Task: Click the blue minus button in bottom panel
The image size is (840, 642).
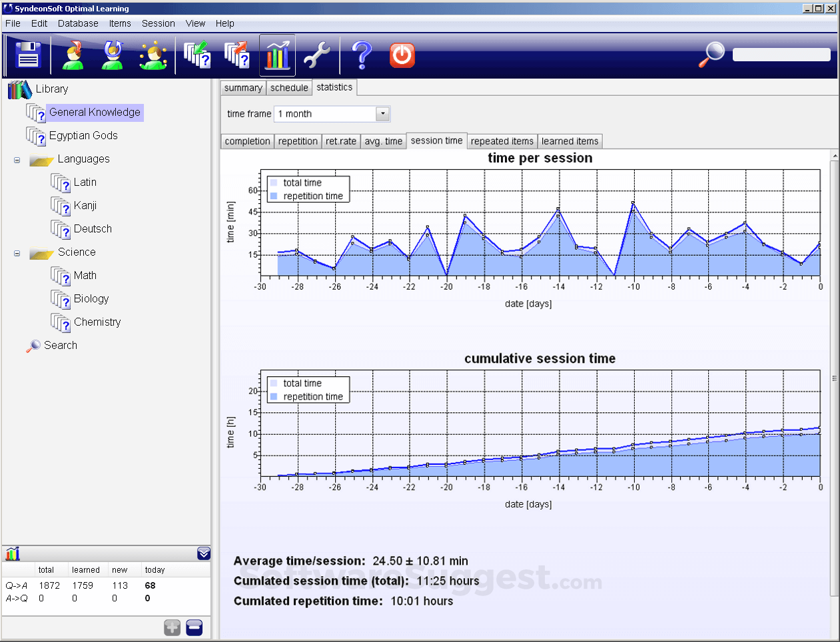Action: [x=195, y=627]
